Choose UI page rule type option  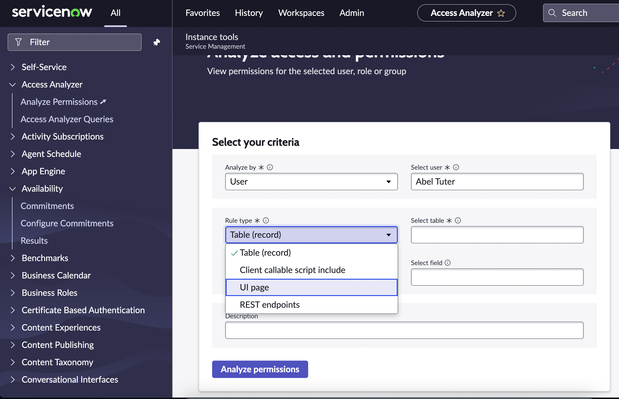(311, 287)
